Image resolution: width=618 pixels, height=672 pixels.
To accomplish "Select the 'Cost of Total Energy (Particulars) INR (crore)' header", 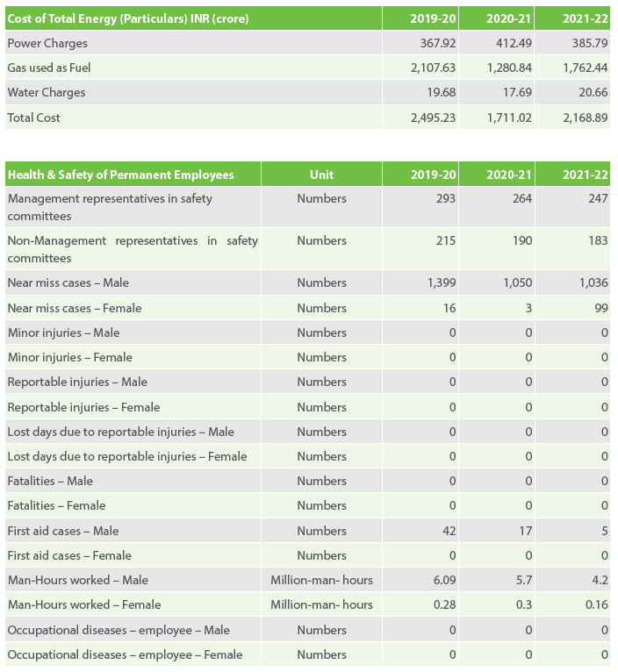I will [128, 18].
